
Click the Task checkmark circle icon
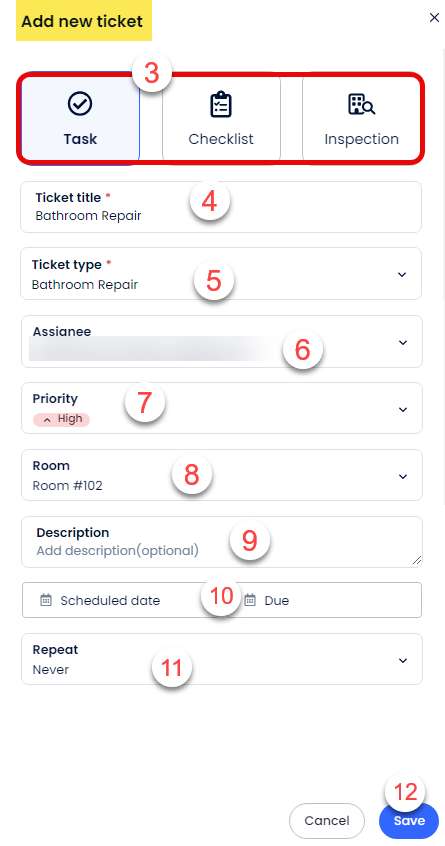[80, 104]
